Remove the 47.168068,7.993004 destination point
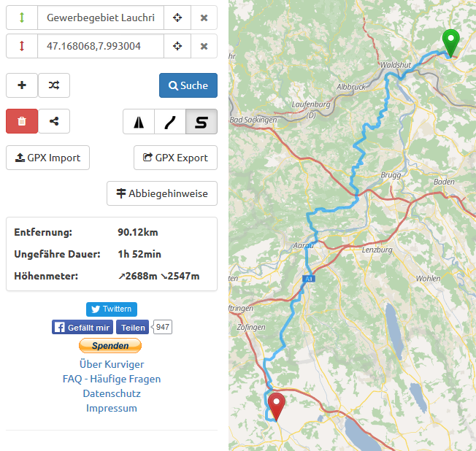476x451 pixels. (x=204, y=46)
